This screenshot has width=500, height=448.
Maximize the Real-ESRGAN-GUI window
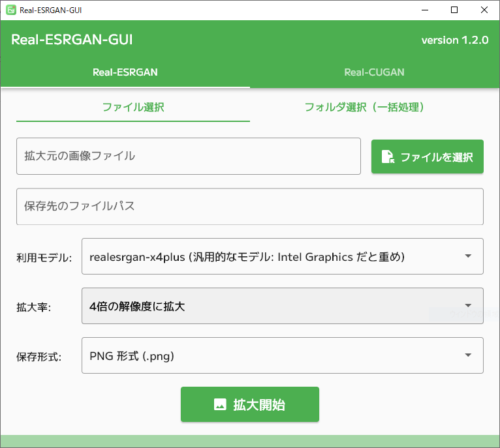point(454,10)
